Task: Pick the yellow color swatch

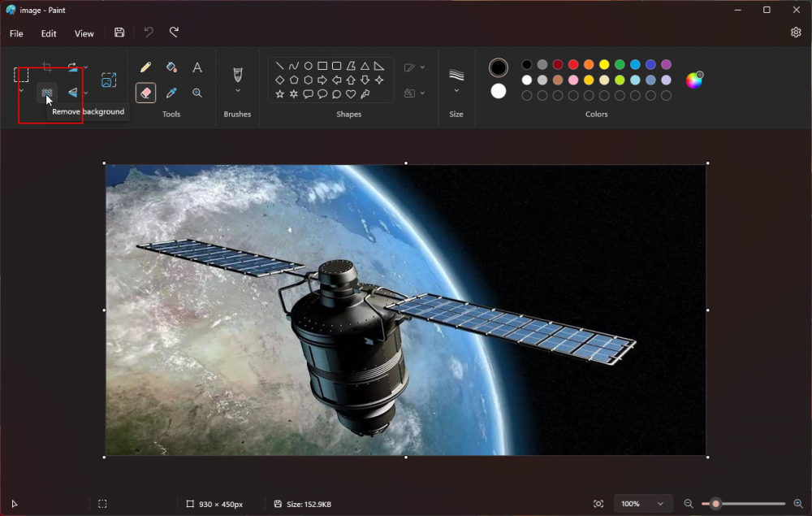Action: (604, 64)
